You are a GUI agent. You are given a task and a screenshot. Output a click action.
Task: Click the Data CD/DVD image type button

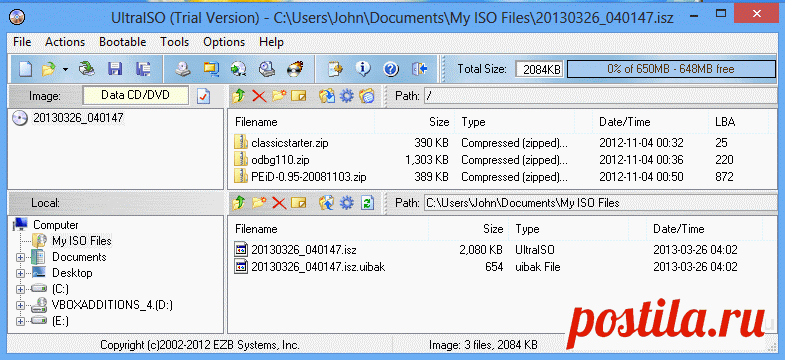(135, 95)
